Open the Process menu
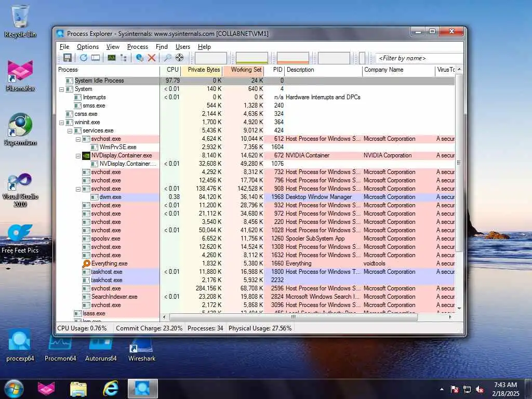Image resolution: width=532 pixels, height=399 pixels. (137, 47)
